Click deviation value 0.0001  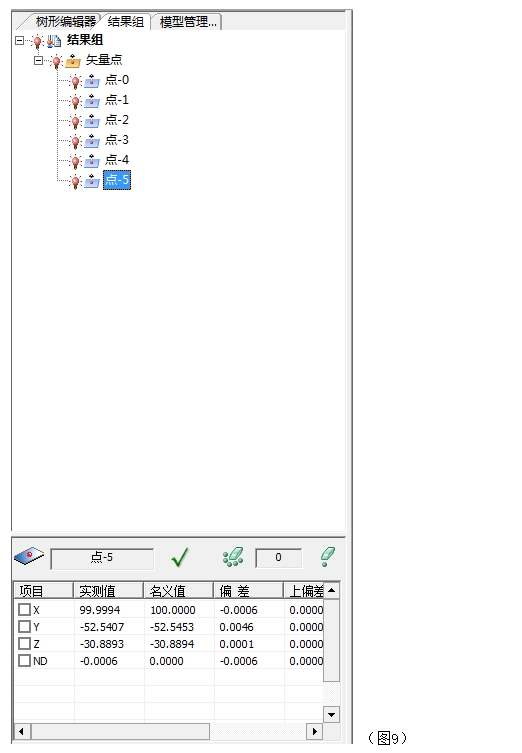coord(236,644)
